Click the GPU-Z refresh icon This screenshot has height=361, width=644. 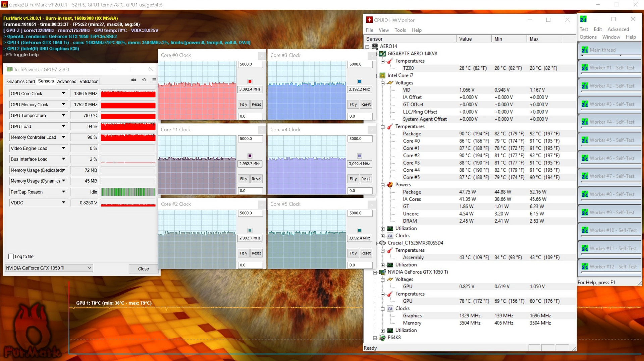(x=144, y=80)
